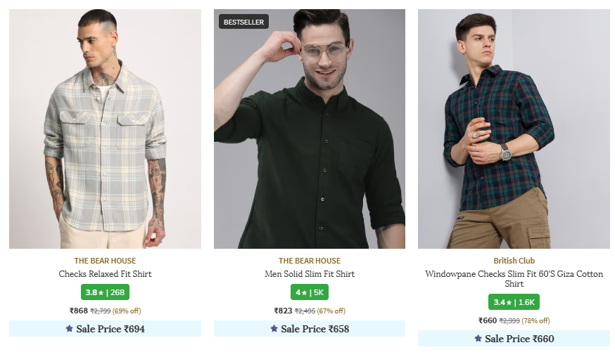Open the windowpane checks shirt image
This screenshot has height=364, width=615.
[x=514, y=129]
